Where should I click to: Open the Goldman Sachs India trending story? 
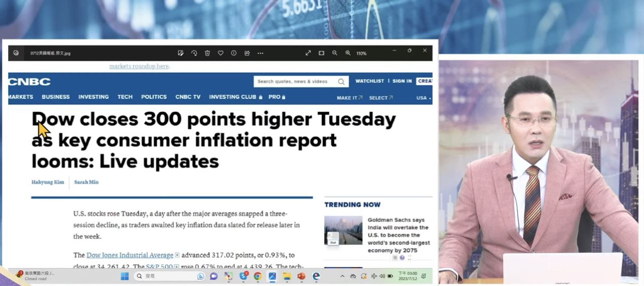399,235
